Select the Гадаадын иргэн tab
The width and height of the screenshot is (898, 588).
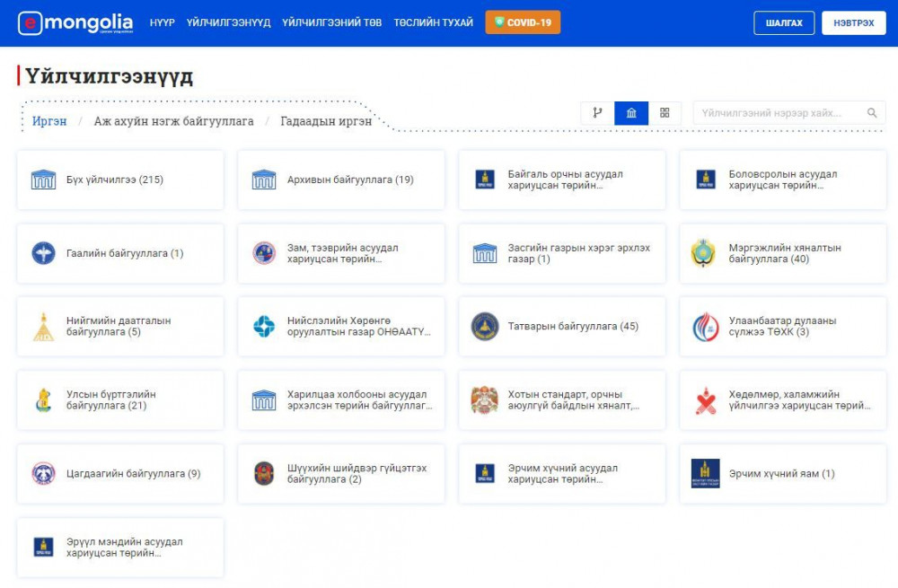[326, 121]
